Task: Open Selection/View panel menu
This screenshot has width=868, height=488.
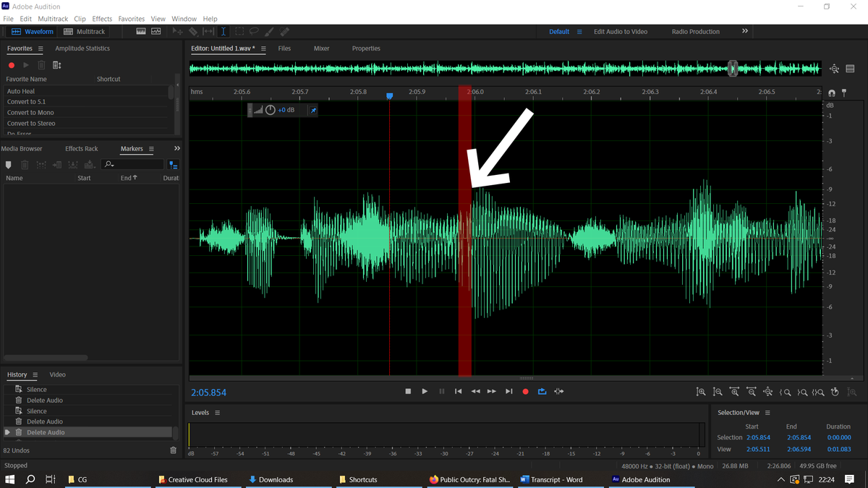Action: [767, 413]
